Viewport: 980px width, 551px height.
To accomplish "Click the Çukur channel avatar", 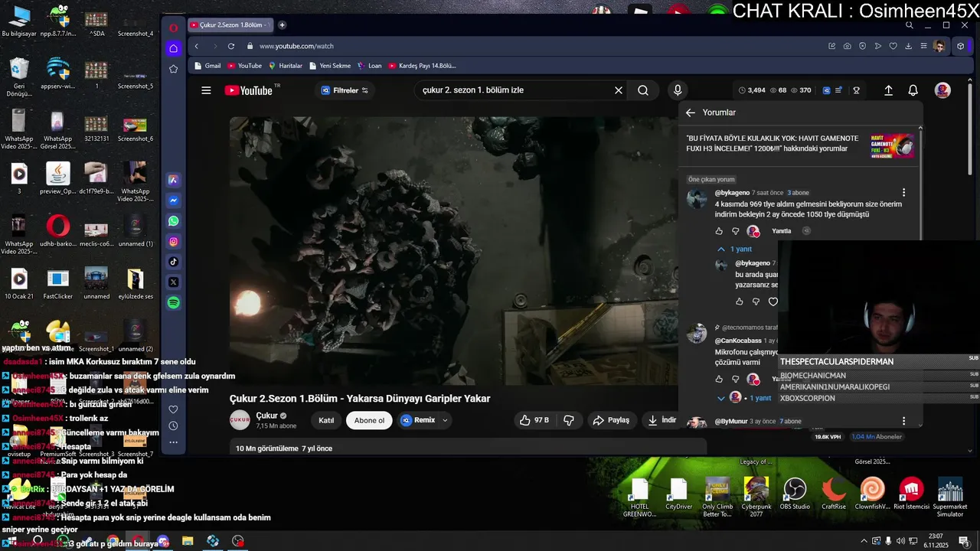I will [x=240, y=420].
